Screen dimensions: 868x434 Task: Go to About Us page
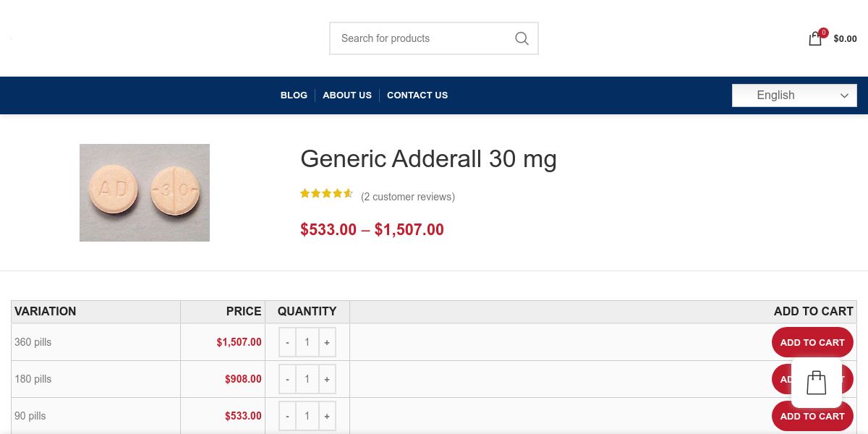[x=347, y=95]
